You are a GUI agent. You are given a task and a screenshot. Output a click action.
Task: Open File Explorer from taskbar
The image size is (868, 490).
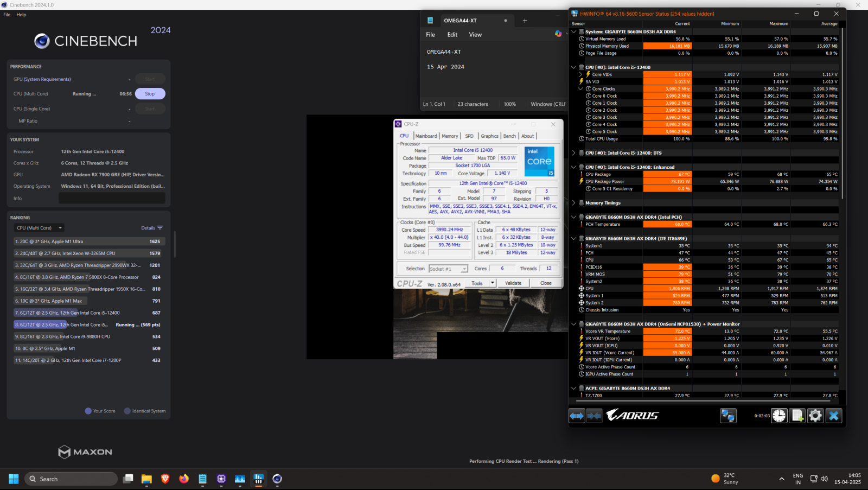[146, 479]
